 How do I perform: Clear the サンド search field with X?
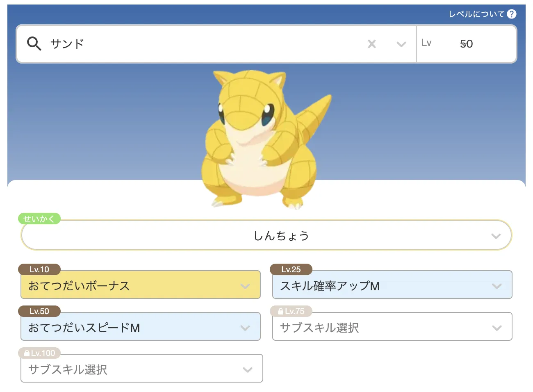(372, 44)
